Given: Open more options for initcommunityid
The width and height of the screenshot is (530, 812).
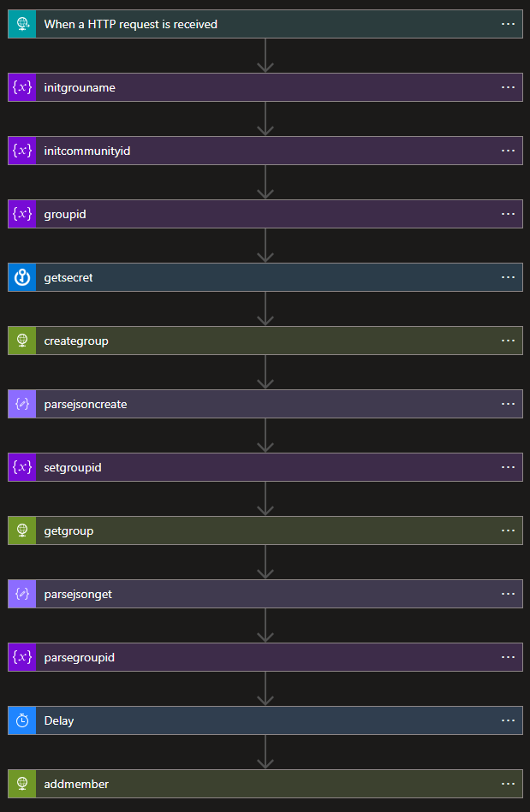Looking at the screenshot, I should (508, 151).
